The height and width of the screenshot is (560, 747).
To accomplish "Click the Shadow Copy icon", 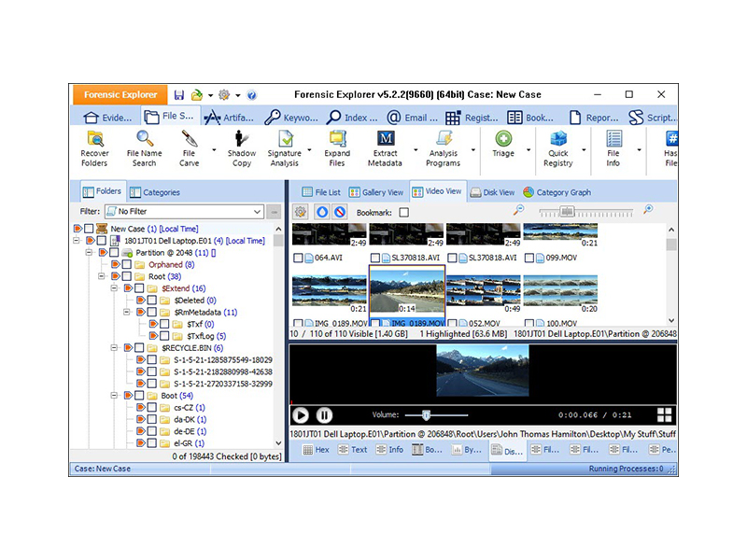I will [x=241, y=140].
